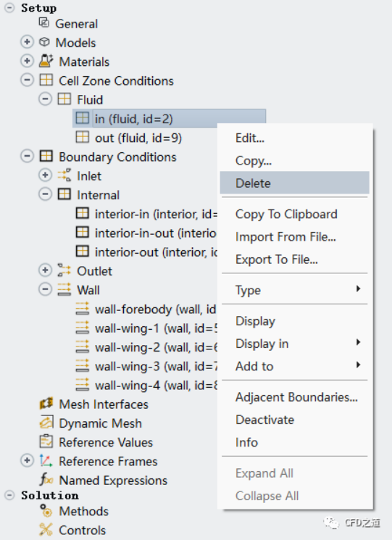This screenshot has width=392, height=540.
Task: Select Edit... in the context menu
Action: click(250, 138)
